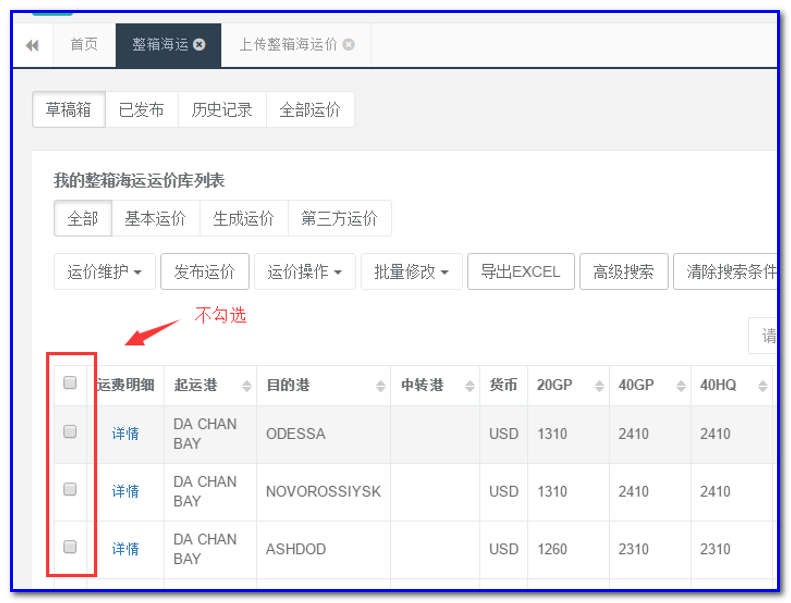Select the 已发布 tab
The width and height of the screenshot is (791, 603).
tap(141, 109)
